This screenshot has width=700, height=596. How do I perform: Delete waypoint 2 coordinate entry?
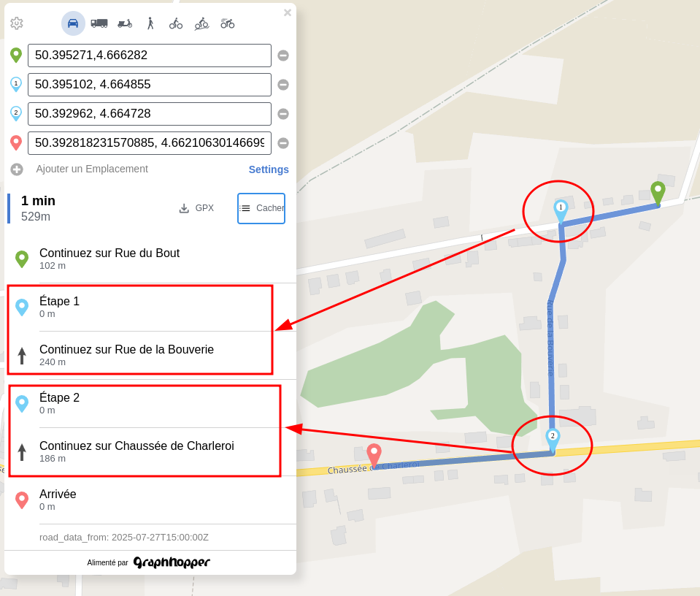(283, 114)
